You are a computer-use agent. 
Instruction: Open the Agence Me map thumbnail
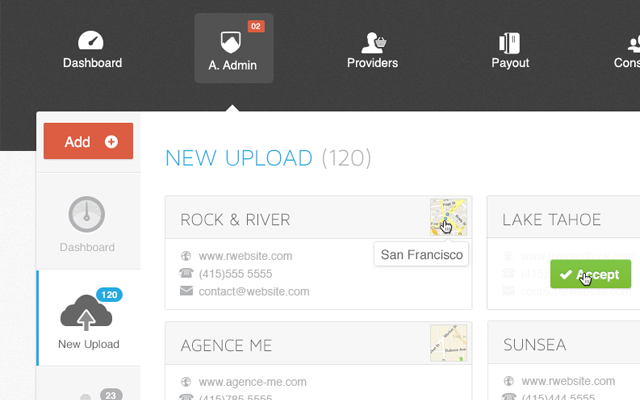pyautogui.click(x=448, y=343)
